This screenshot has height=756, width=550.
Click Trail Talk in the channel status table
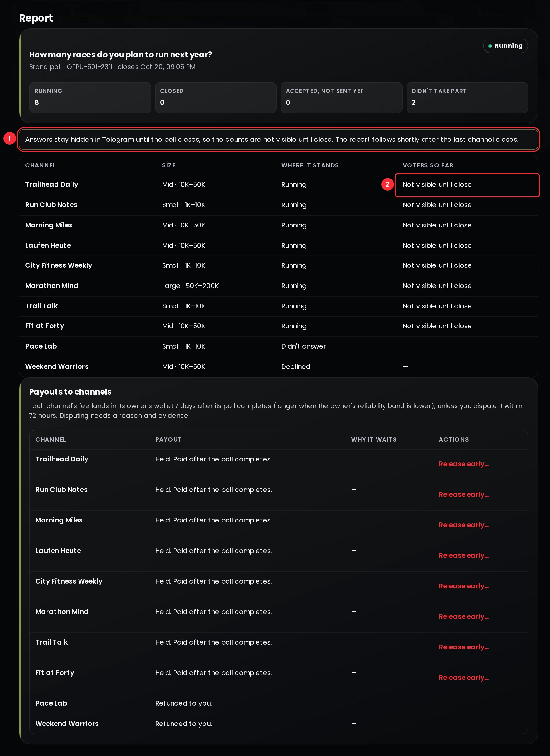click(x=41, y=306)
